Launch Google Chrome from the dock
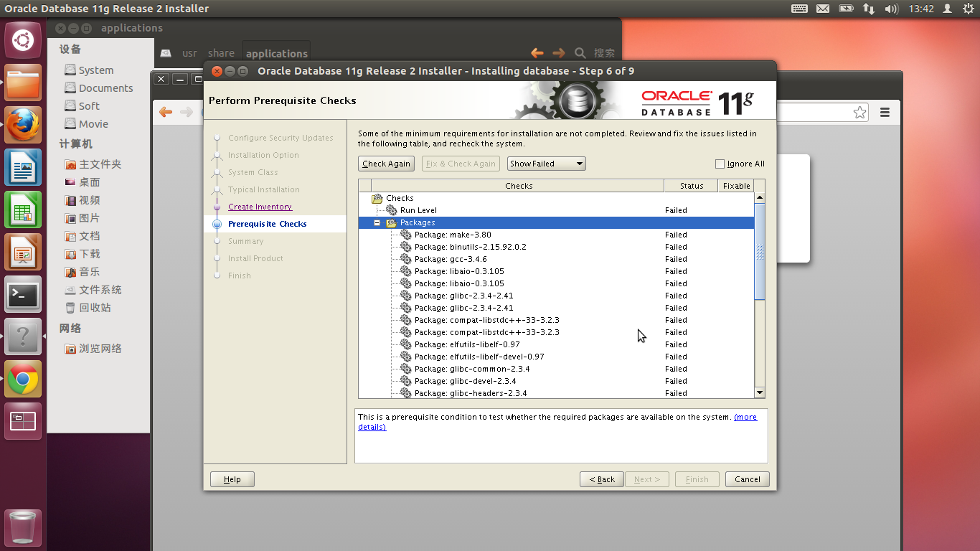The height and width of the screenshot is (551, 980). (23, 379)
